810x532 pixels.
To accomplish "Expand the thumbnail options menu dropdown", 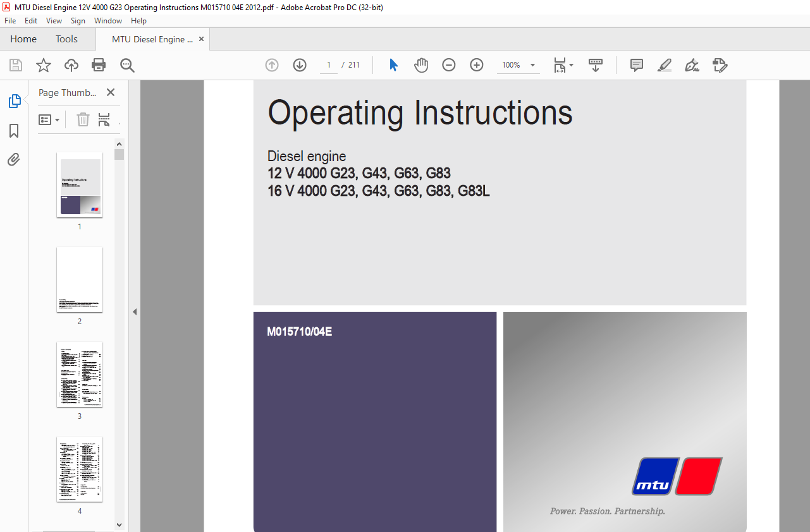I will pos(49,119).
